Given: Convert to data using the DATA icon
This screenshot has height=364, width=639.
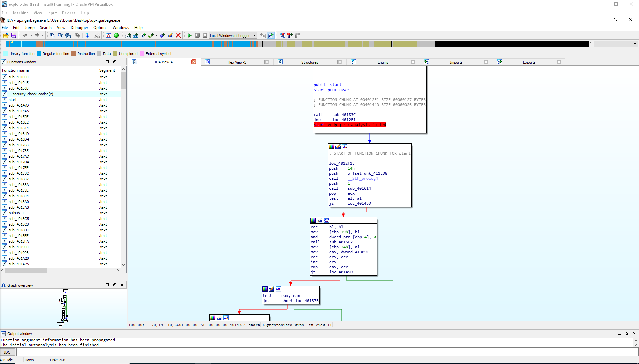Looking at the screenshot, I should pos(136,35).
